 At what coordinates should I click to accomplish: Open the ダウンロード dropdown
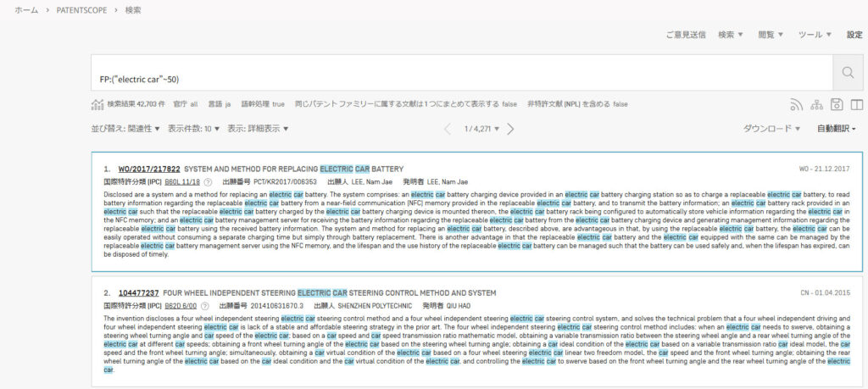point(771,129)
